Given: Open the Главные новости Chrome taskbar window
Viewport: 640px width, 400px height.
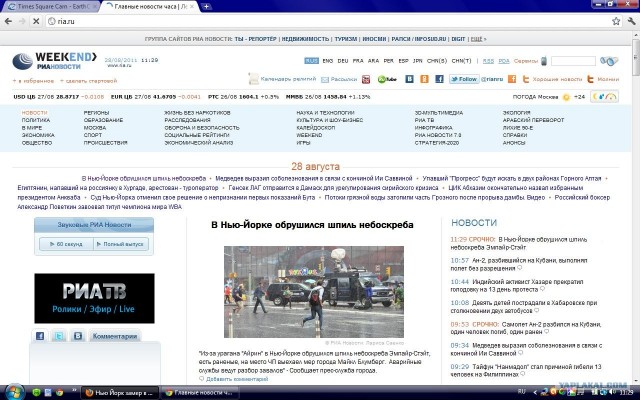Looking at the screenshot, I should pos(201,393).
